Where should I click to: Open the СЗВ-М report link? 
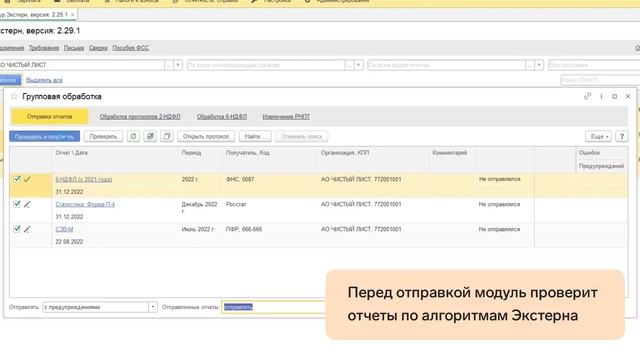click(x=64, y=229)
